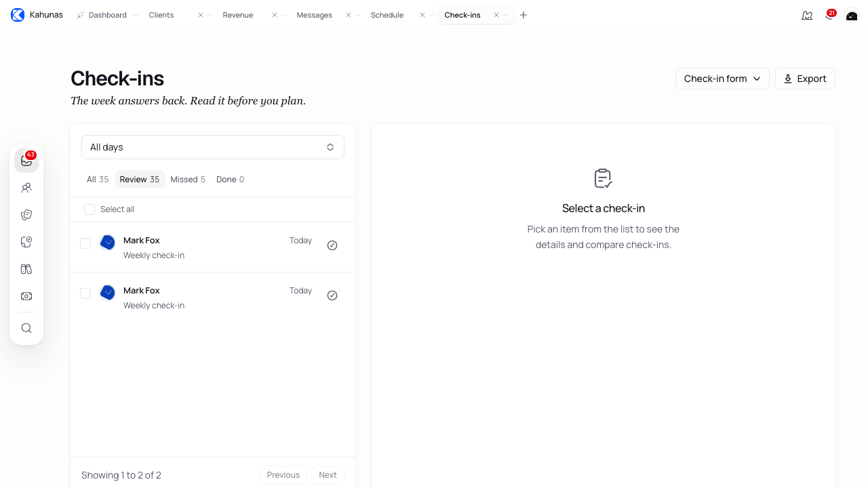This screenshot has width=868, height=488.
Task: Open the note-with-checkmark sidebar icon
Action: pyautogui.click(x=26, y=242)
